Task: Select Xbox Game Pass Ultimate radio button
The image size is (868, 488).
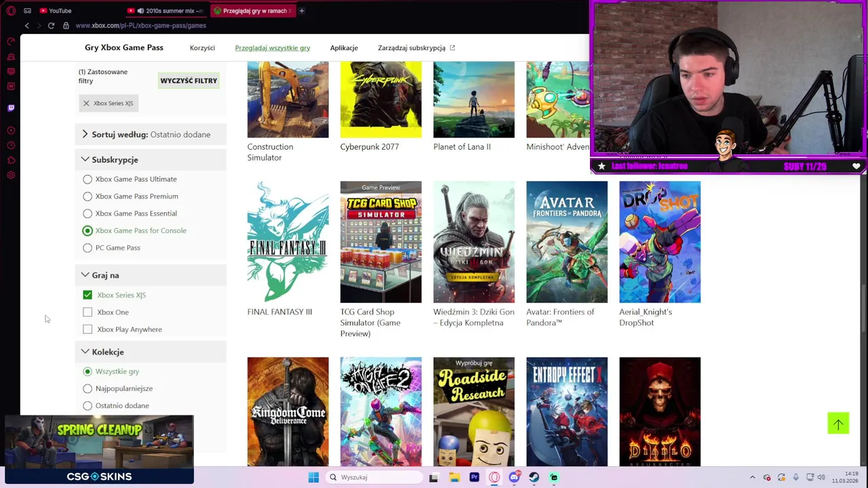Action: coord(87,179)
